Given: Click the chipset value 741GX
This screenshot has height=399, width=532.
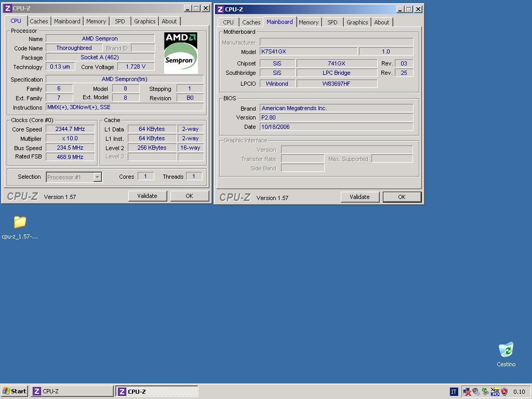Looking at the screenshot, I should [337, 63].
